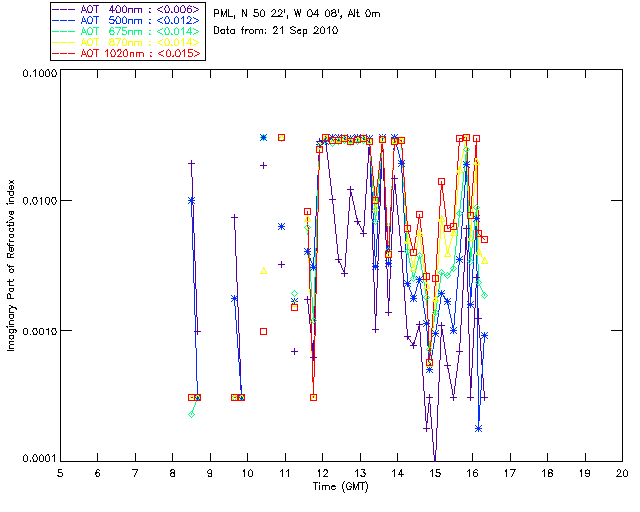
Task: Click the 0.1000 y-axis tick label
Action: (40, 74)
